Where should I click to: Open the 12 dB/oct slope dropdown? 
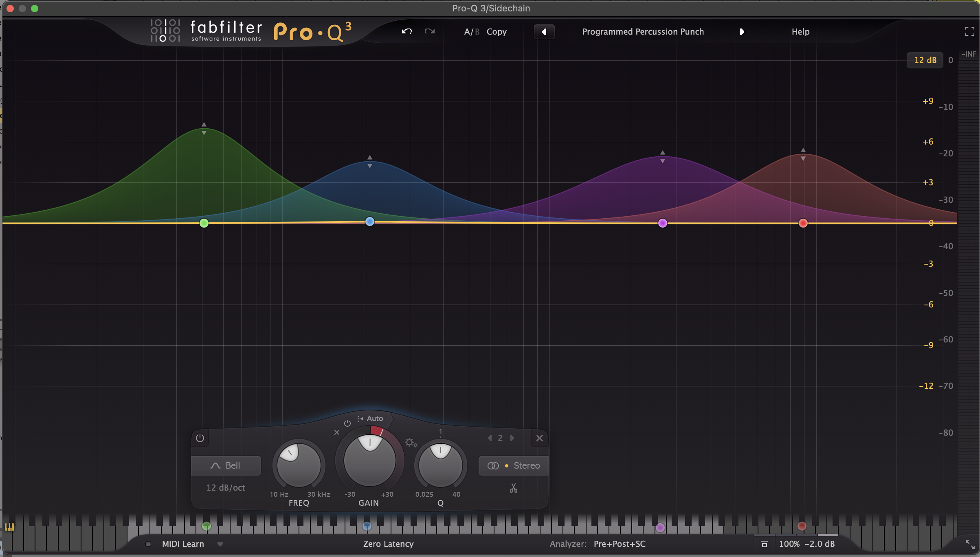[x=226, y=487]
